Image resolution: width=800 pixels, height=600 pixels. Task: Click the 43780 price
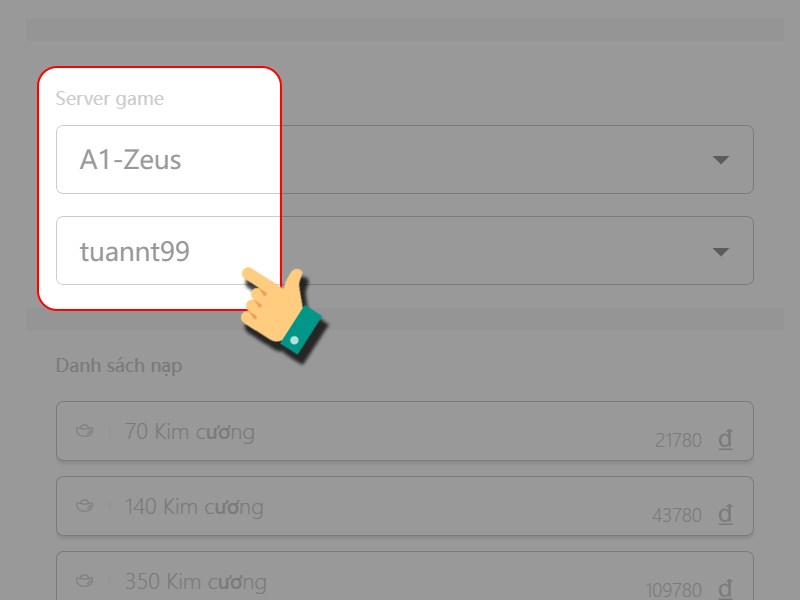(x=679, y=515)
